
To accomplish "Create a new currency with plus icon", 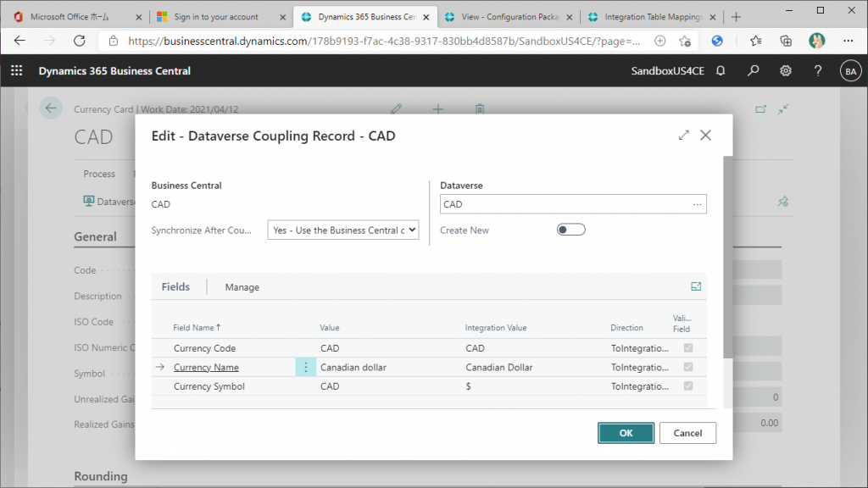I will 438,109.
